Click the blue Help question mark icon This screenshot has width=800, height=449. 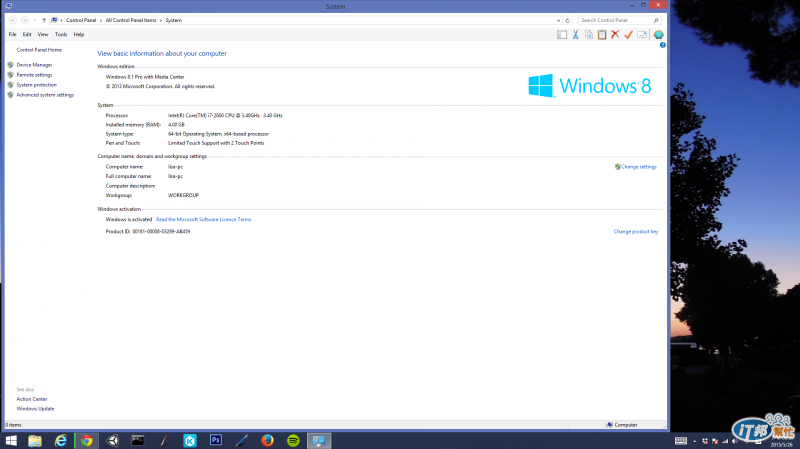pyautogui.click(x=663, y=45)
